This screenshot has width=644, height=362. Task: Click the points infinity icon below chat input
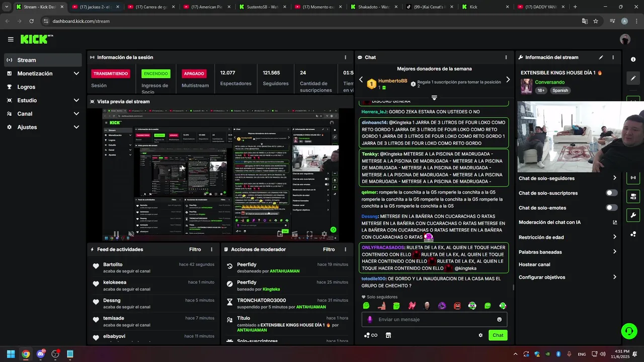click(371, 335)
